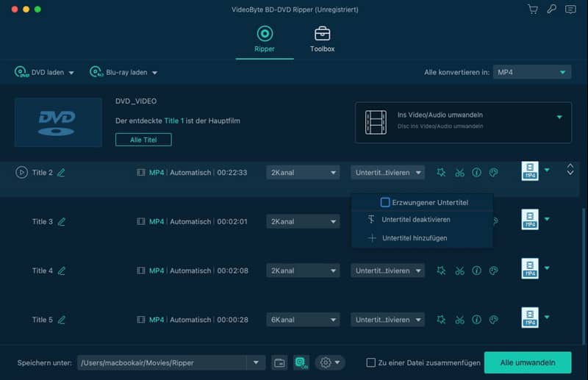Image resolution: width=588 pixels, height=380 pixels.
Task: Check Zu einer Datei zusammenfügen
Action: [370, 363]
